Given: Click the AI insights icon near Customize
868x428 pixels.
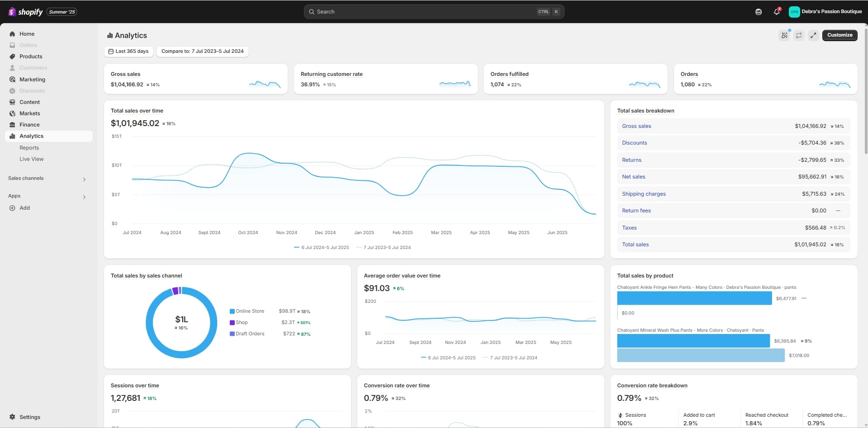Looking at the screenshot, I should (x=784, y=35).
